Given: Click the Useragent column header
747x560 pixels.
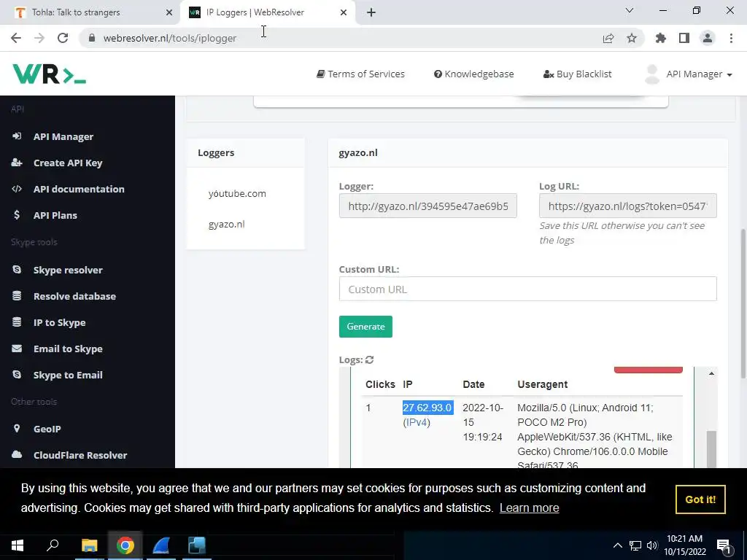Looking at the screenshot, I should click(x=542, y=384).
